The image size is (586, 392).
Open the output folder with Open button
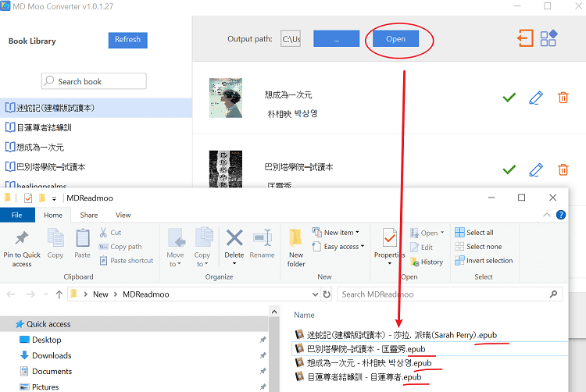[395, 39]
